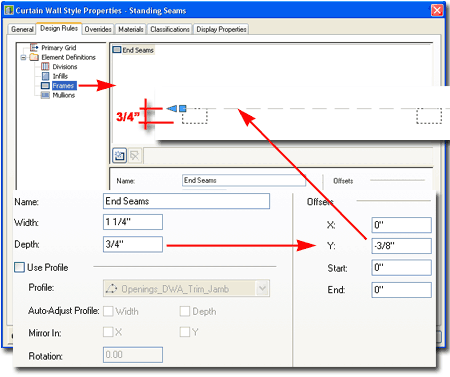Click the Remove Frame button icon
This screenshot has width=450, height=377.
(x=135, y=155)
